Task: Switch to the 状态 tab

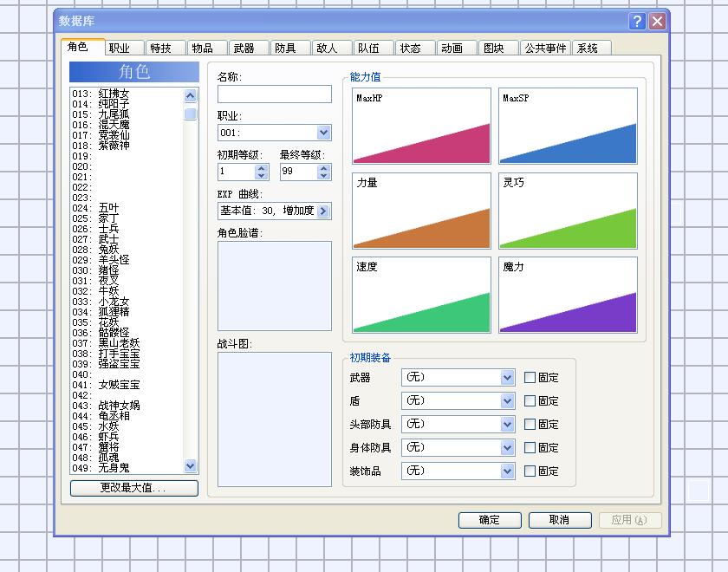Action: (x=415, y=48)
